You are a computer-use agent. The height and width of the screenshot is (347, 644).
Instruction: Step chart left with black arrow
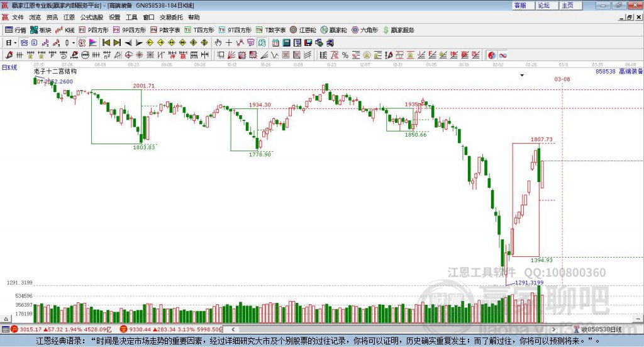pyautogui.click(x=128, y=43)
